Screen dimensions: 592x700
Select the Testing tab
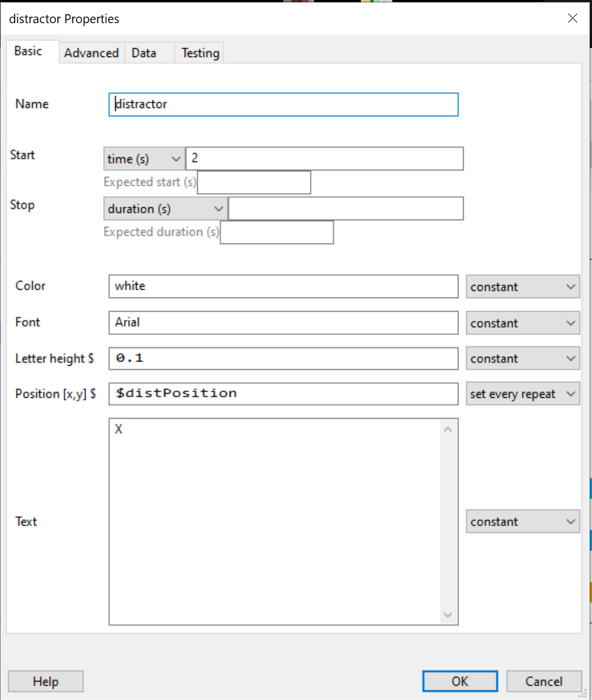pos(200,53)
